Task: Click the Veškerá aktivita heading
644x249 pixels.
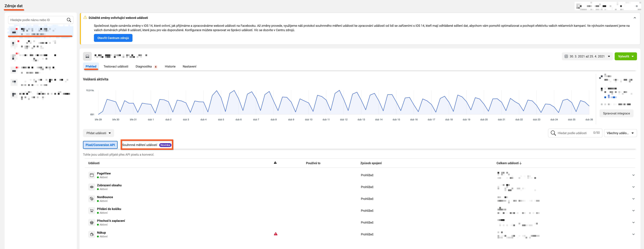Action: coord(95,79)
